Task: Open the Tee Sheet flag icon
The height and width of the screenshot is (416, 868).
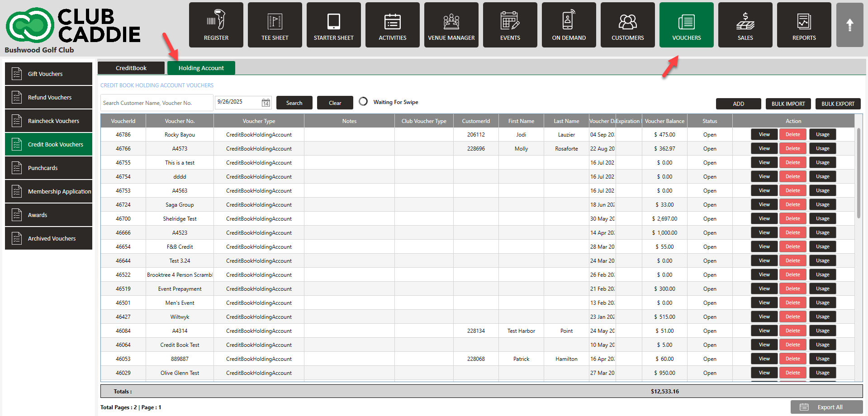Action: coord(275,21)
